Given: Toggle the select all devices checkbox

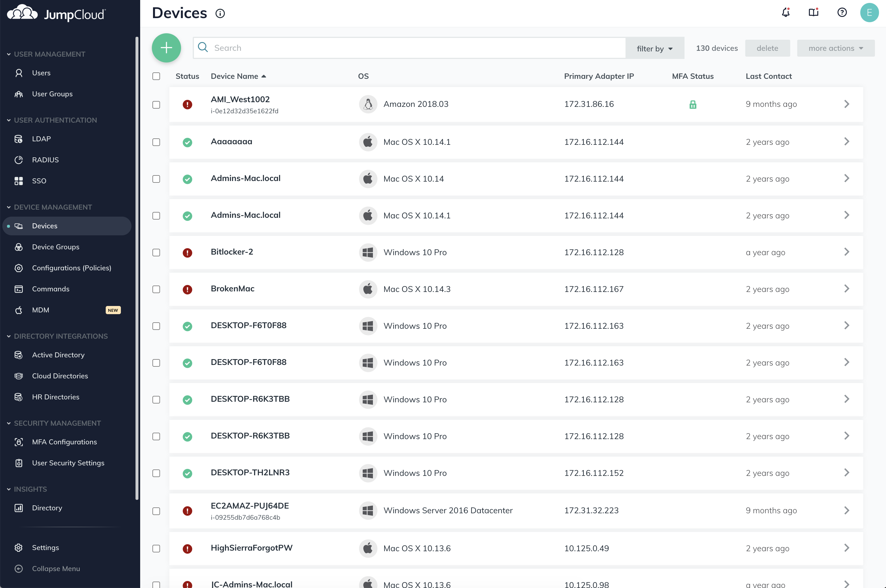Looking at the screenshot, I should (x=157, y=76).
